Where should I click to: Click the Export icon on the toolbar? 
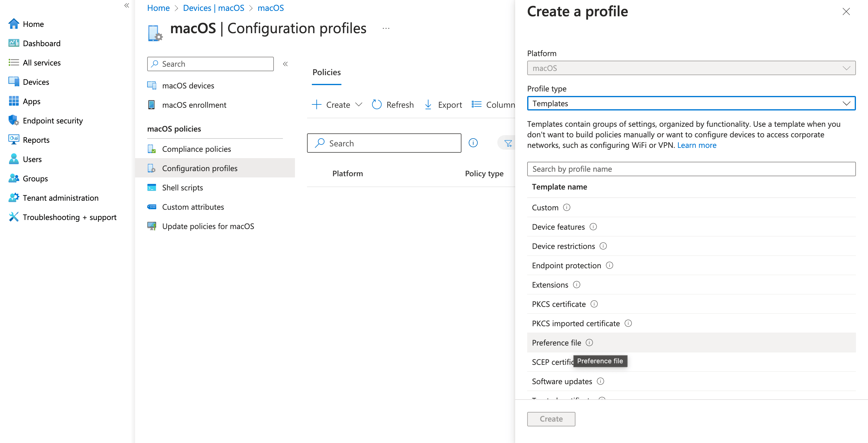[428, 104]
